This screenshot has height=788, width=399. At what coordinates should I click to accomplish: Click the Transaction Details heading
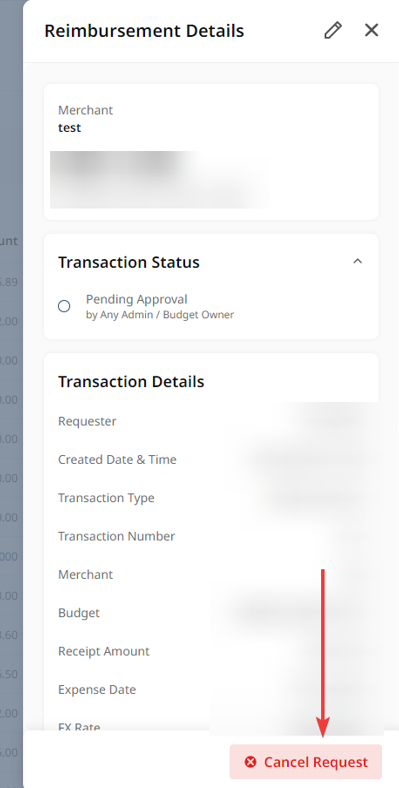(131, 381)
